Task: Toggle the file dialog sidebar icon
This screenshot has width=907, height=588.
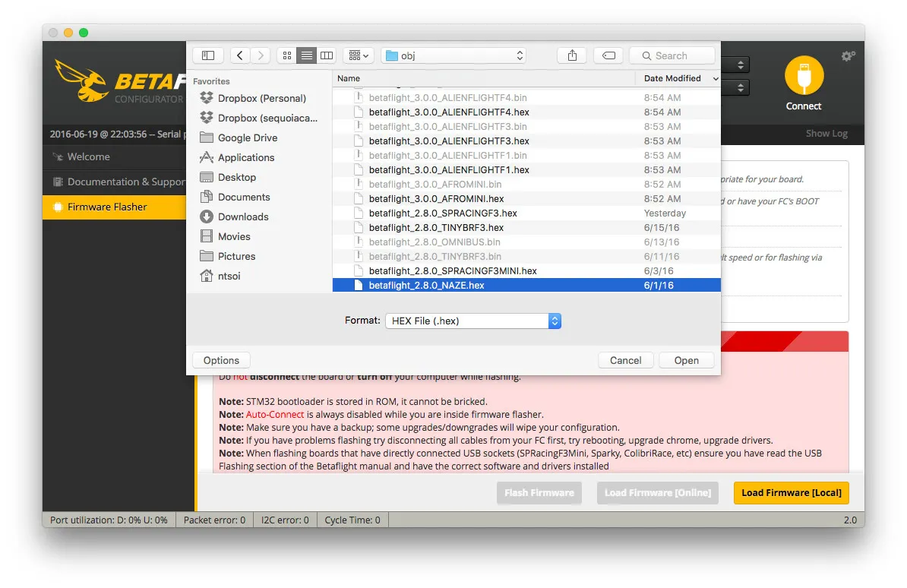Action: pyautogui.click(x=208, y=55)
